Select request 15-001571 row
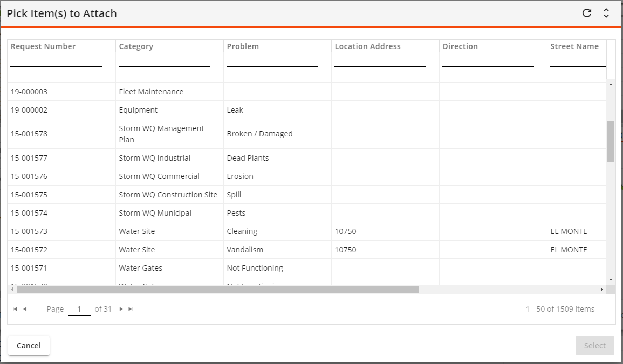 click(x=307, y=268)
